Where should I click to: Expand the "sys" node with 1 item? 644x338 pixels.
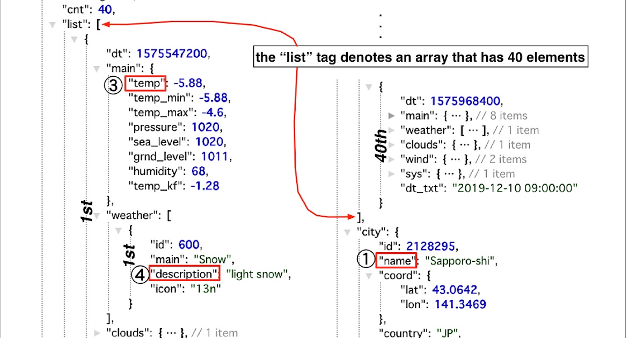coord(391,173)
